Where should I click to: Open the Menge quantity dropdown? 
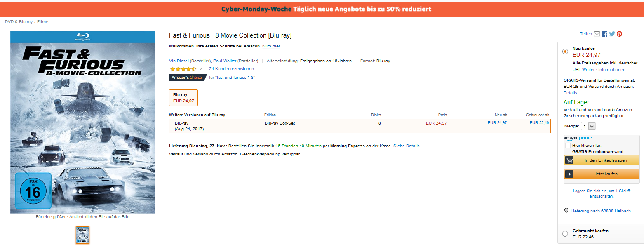tap(588, 127)
